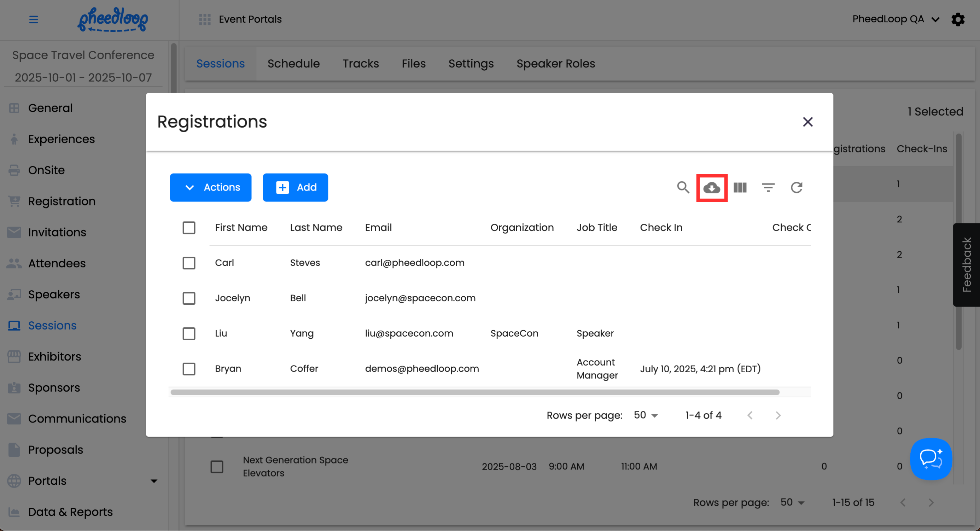Screen dimensions: 980x531
Task: Check the row for Liu Yang
Action: point(189,334)
